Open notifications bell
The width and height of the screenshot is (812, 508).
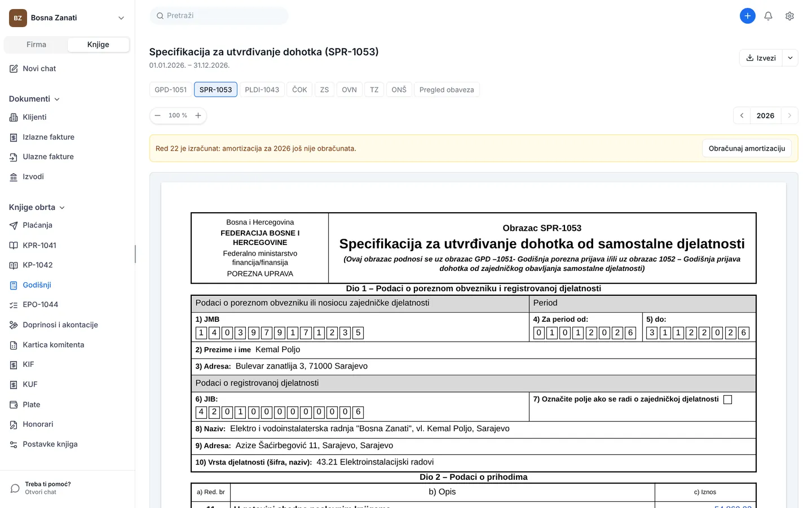coord(768,16)
